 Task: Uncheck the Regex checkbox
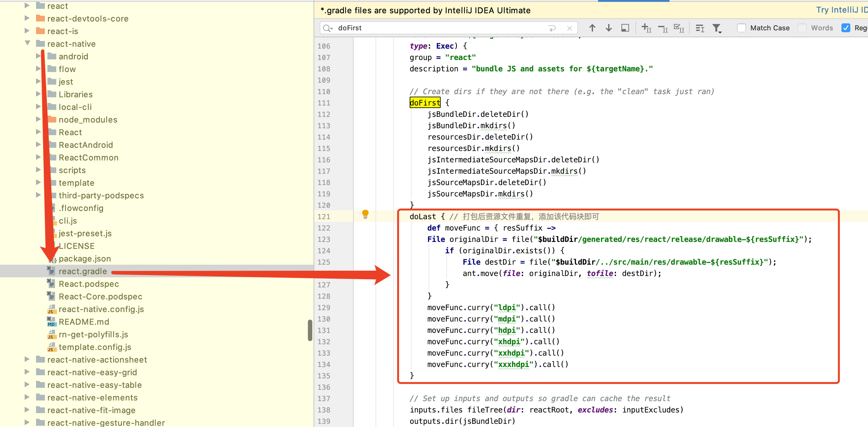846,28
